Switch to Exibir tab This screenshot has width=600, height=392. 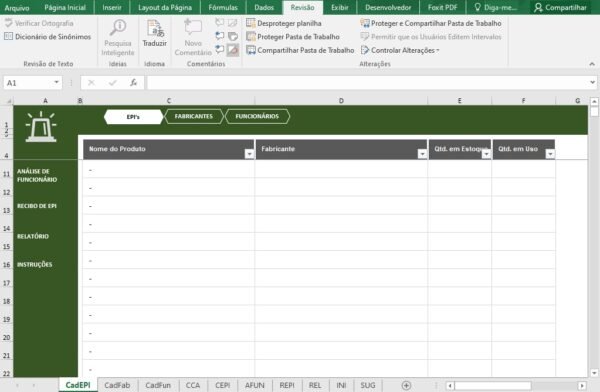point(340,7)
